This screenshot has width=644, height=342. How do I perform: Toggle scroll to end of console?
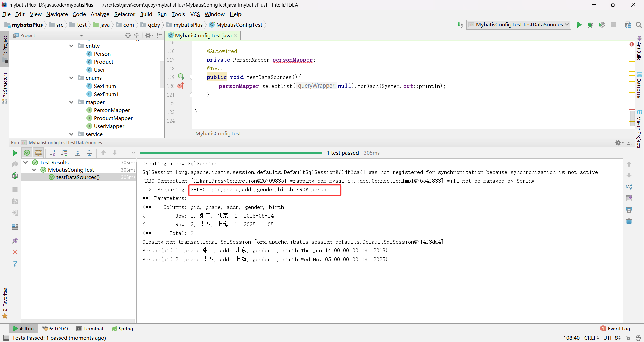point(629,198)
